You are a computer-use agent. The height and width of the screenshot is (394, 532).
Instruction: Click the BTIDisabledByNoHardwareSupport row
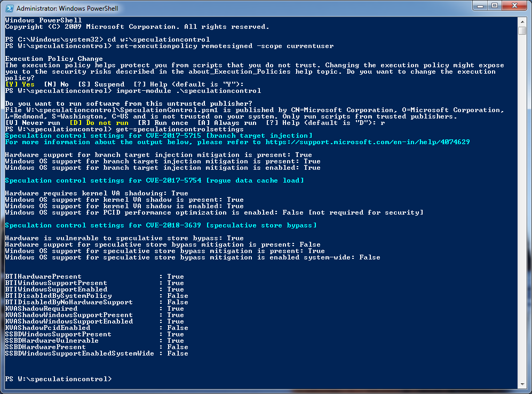tap(97, 302)
